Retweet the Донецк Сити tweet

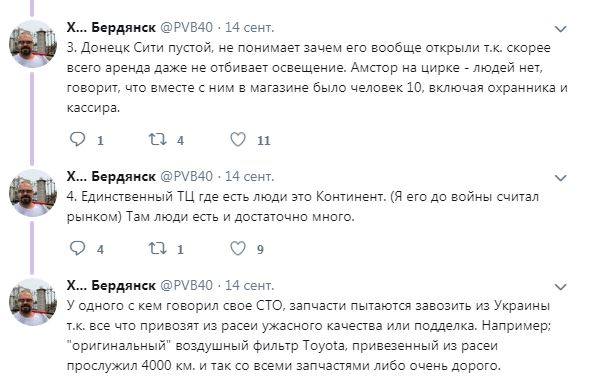[157, 139]
